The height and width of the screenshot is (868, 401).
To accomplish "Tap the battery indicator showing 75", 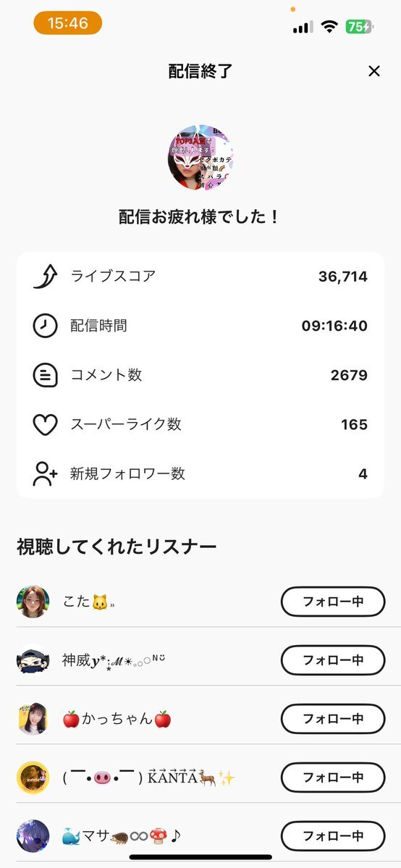I will (x=360, y=27).
